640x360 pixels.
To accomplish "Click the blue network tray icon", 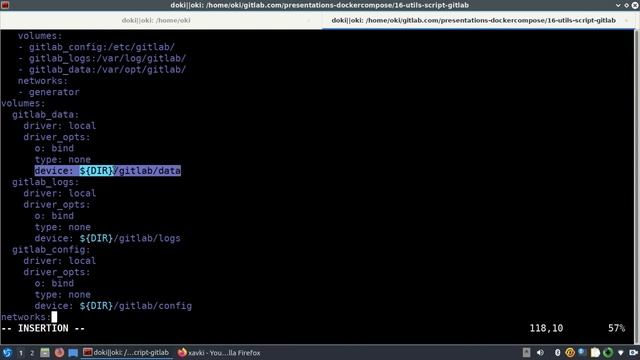I will pos(582,353).
